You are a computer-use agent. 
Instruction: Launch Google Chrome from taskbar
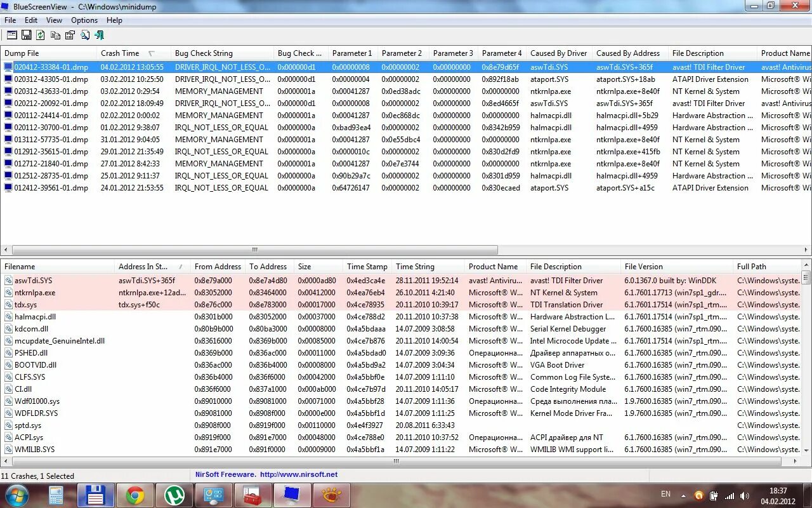click(135, 495)
